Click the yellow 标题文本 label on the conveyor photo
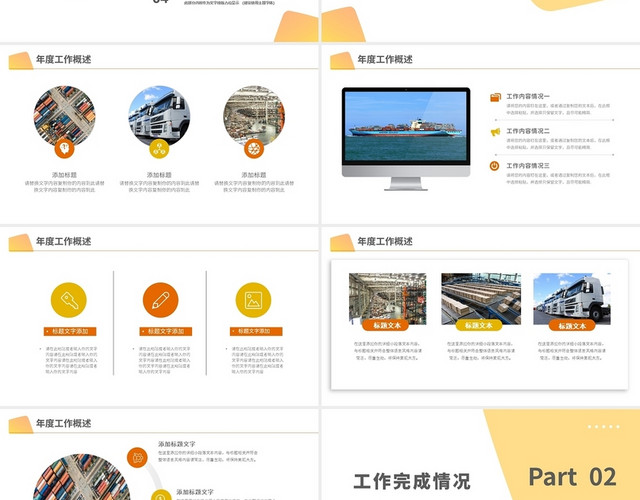Screen dimensions: 640x500 pyautogui.click(x=478, y=325)
